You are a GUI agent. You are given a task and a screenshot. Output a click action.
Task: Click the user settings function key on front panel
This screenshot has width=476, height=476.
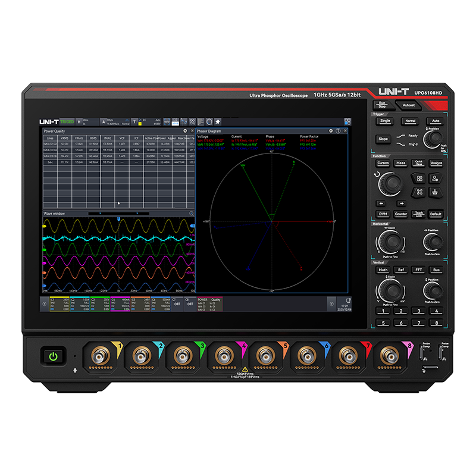(x=435, y=178)
